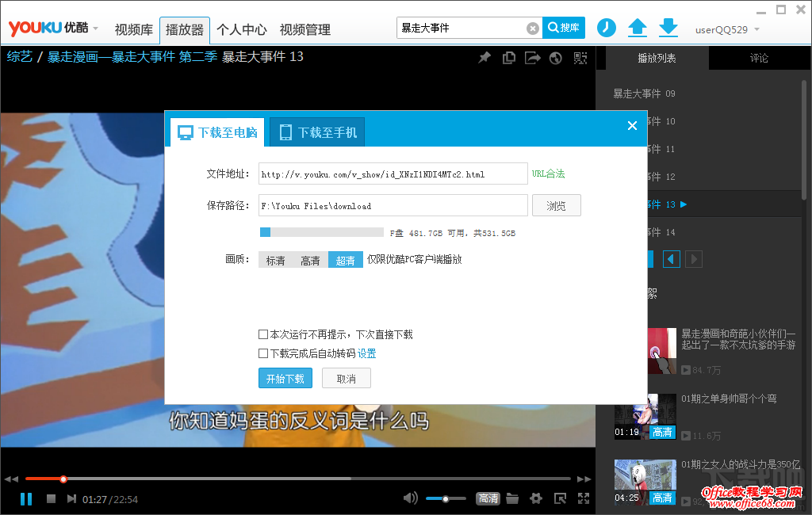Check the 下载完成后自动转码 option
812x515 pixels.
pos(263,353)
